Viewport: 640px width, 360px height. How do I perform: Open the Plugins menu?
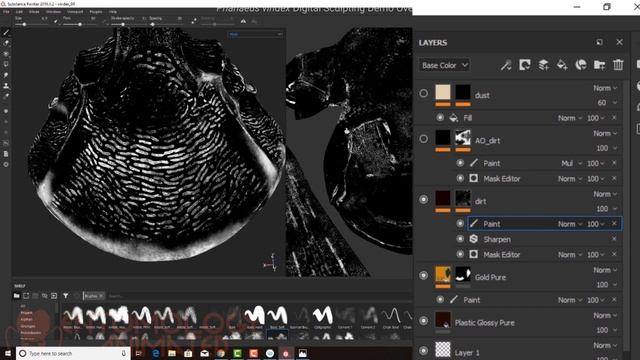coord(96,12)
